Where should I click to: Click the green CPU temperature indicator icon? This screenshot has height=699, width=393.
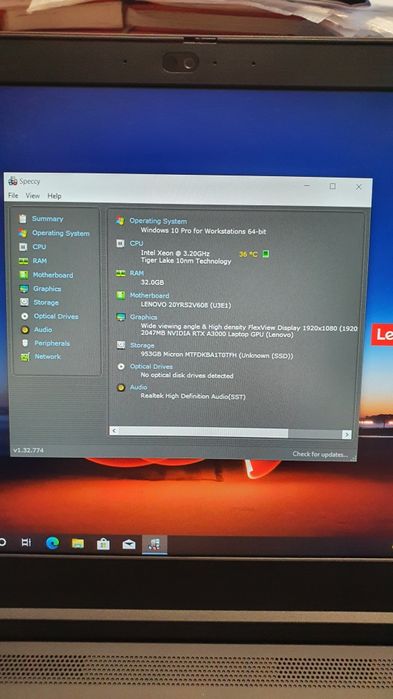point(266,254)
